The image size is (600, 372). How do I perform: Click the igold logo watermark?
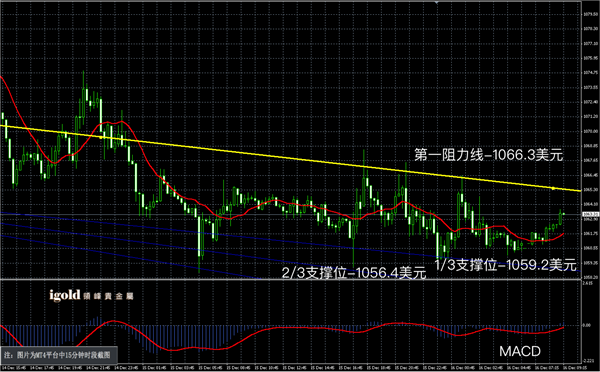point(91,295)
